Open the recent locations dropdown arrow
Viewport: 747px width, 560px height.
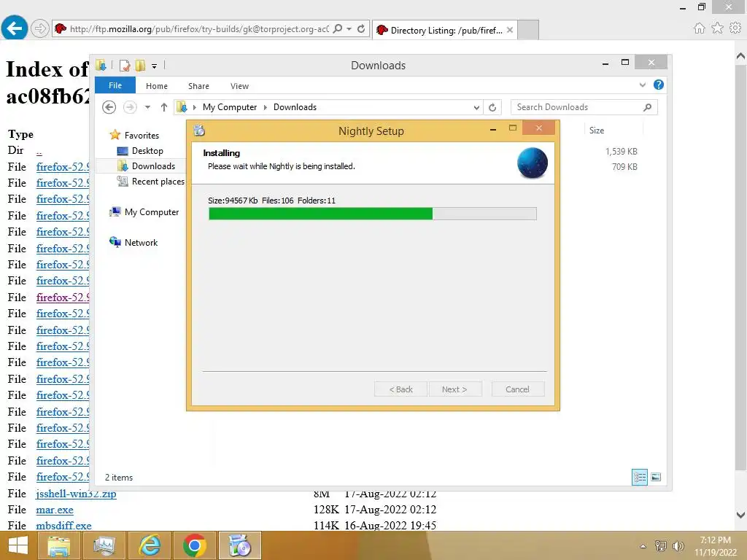click(x=147, y=107)
